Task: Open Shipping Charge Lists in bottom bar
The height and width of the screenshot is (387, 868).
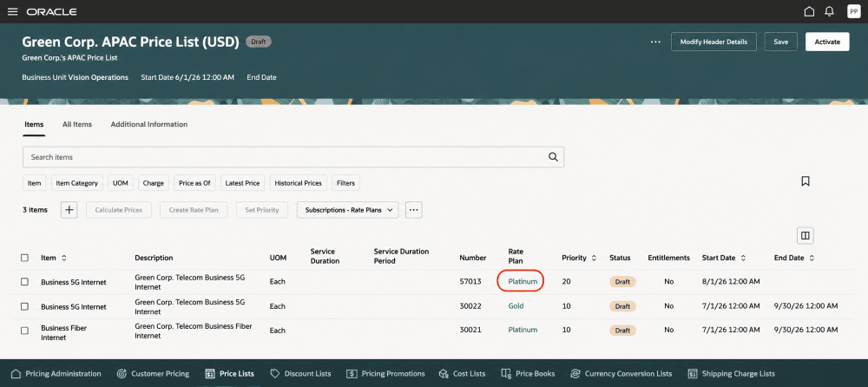Action: tap(731, 374)
